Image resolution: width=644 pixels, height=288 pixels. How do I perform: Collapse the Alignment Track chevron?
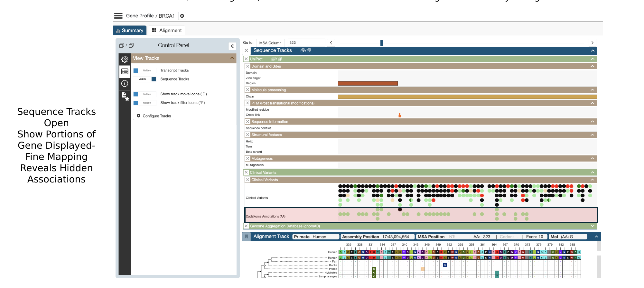point(596,237)
